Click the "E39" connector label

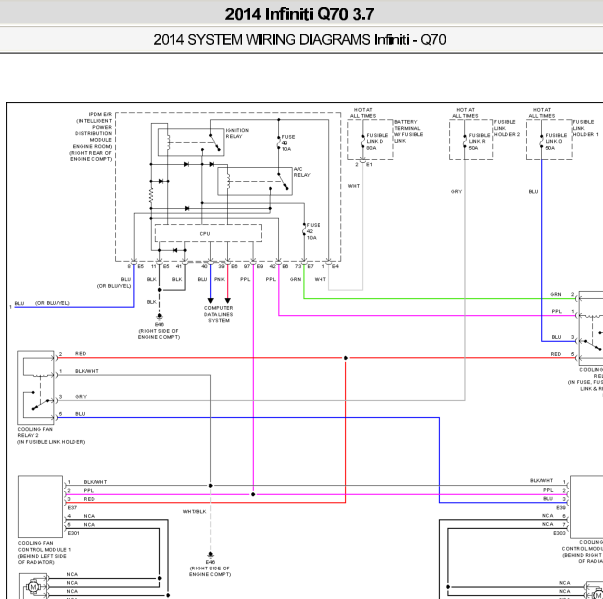pos(561,507)
